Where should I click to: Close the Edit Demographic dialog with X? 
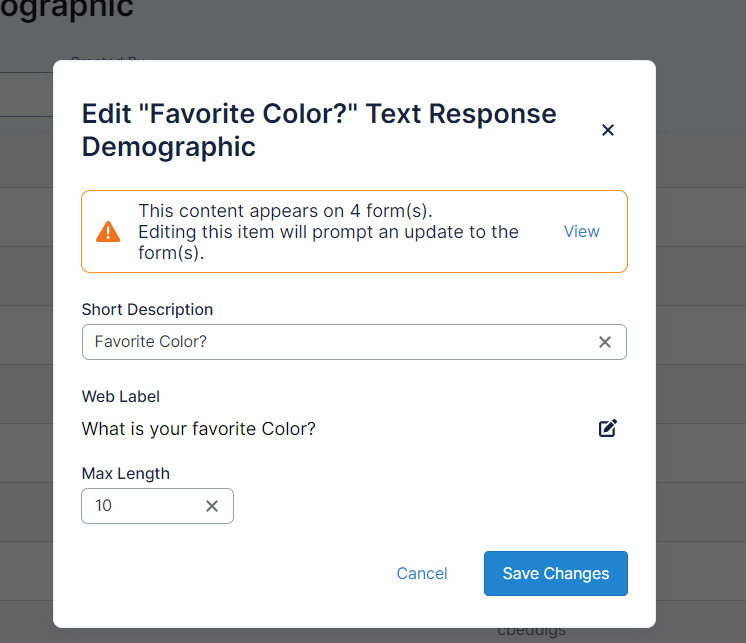pos(607,130)
